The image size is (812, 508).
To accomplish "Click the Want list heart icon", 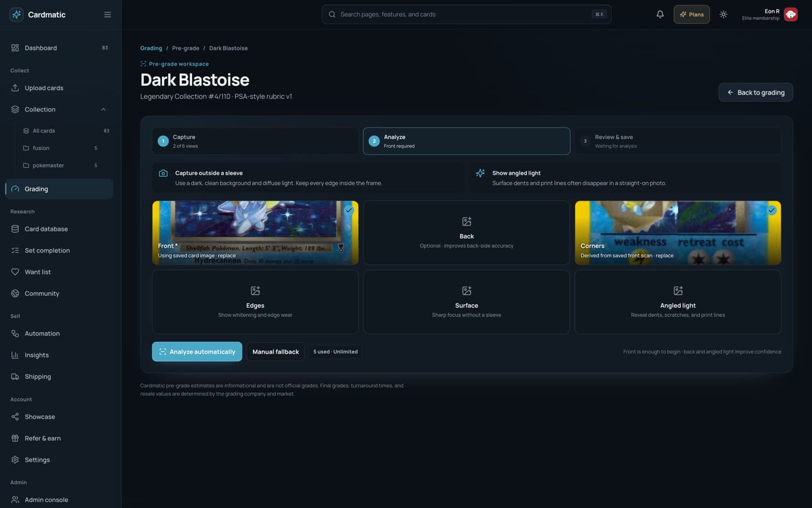I will [x=15, y=272].
